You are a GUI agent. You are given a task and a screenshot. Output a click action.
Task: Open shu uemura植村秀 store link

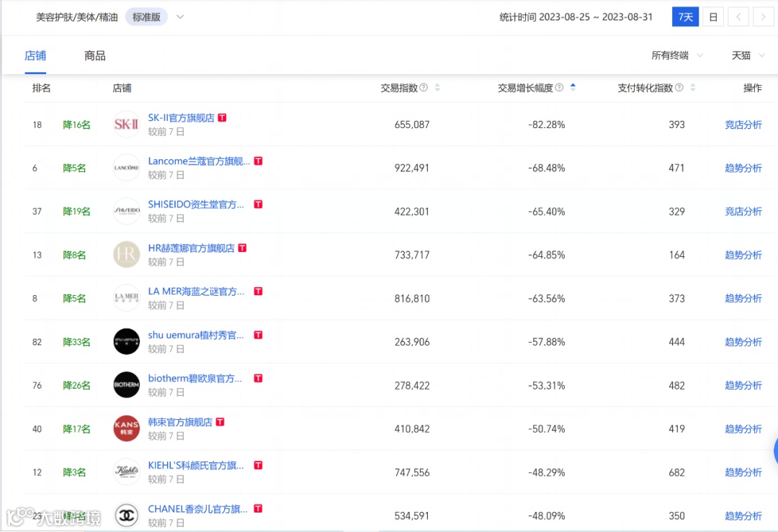(196, 335)
